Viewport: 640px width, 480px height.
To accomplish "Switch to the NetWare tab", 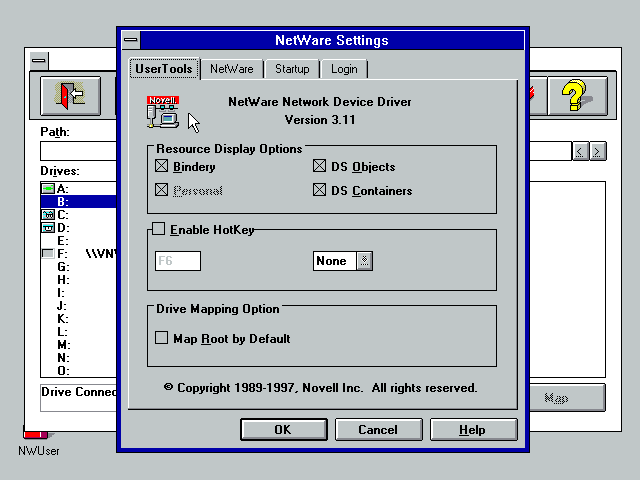I will click(x=232, y=69).
